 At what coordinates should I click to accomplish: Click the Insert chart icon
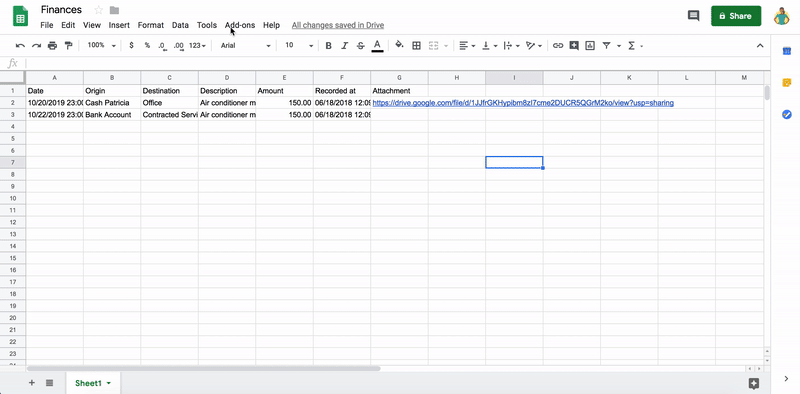590,45
